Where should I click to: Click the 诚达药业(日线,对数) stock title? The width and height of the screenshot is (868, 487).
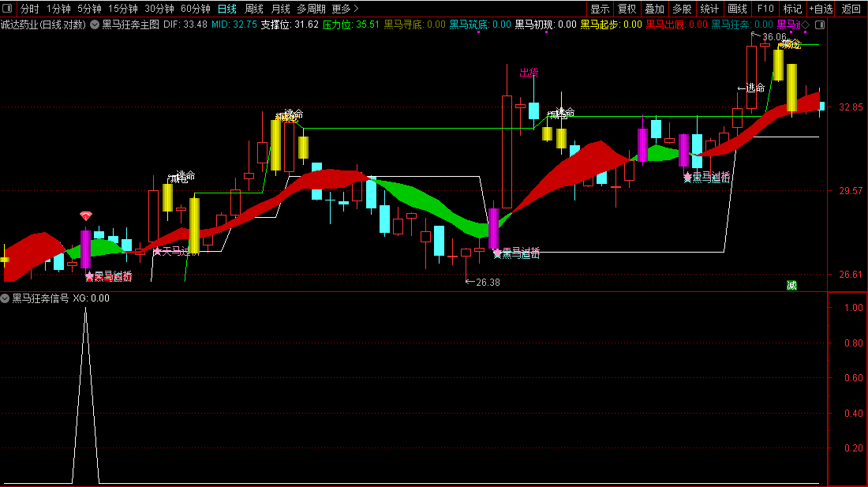click(43, 25)
